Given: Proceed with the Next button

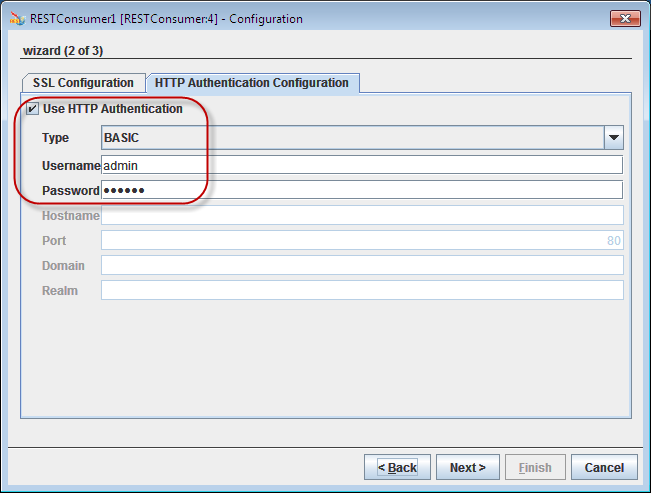Looking at the screenshot, I should 467,467.
